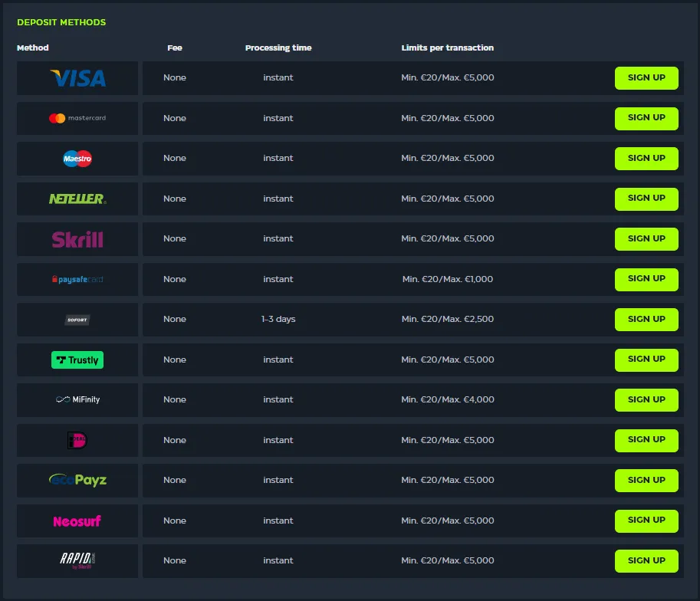Choose the MiFinity logo
This screenshot has width=700, height=601.
(77, 399)
